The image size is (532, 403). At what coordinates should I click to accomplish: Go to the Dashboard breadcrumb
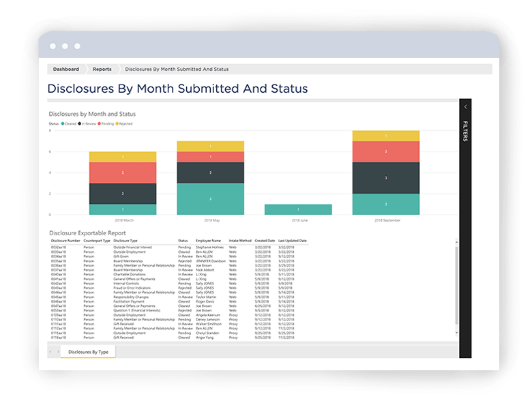point(66,69)
